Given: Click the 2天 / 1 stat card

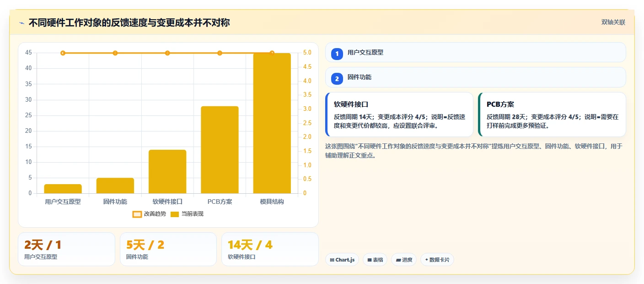Looking at the screenshot, I should tap(66, 249).
